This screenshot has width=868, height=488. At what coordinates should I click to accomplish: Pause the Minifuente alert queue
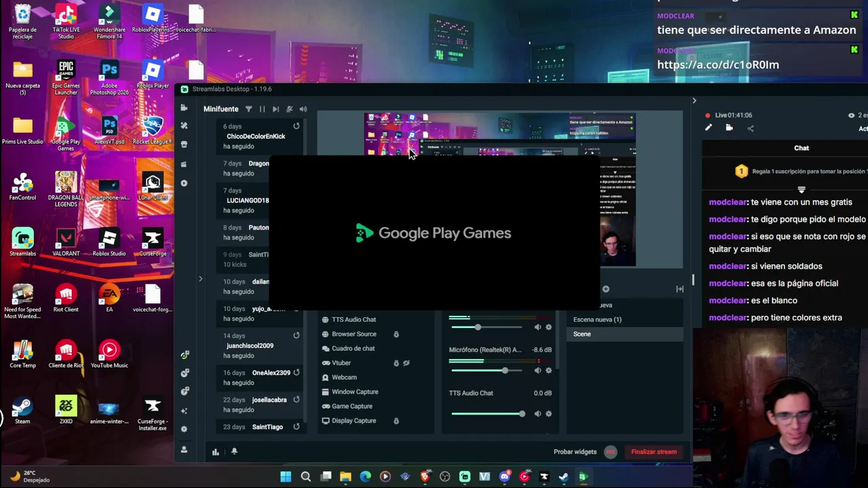[x=262, y=109]
